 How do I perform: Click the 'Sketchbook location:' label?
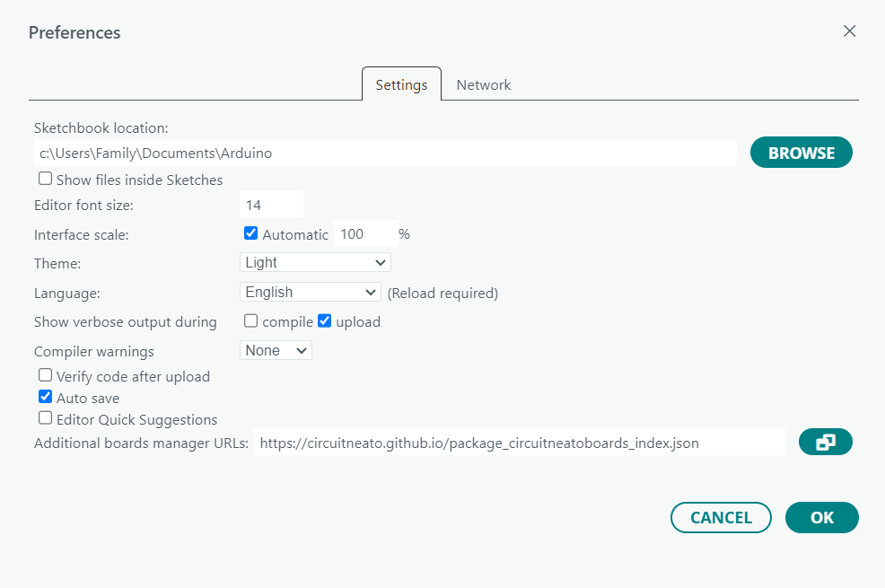pos(101,128)
